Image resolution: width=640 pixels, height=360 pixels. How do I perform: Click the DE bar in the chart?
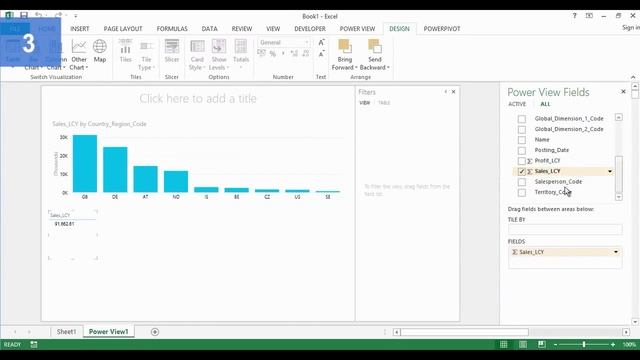(x=115, y=169)
